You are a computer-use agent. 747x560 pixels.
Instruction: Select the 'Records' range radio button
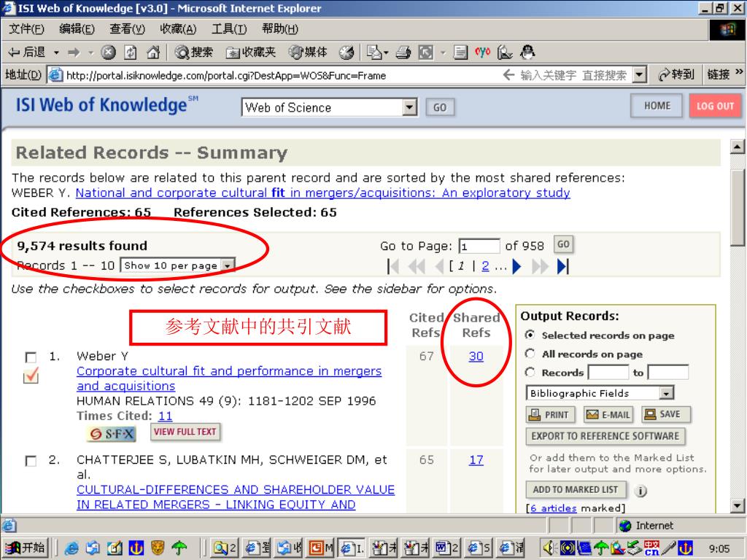(x=530, y=372)
